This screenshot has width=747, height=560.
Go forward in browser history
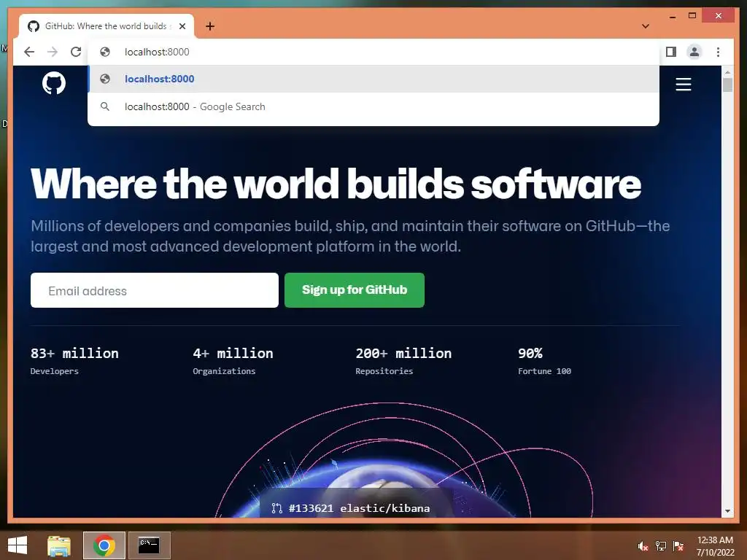(53, 52)
